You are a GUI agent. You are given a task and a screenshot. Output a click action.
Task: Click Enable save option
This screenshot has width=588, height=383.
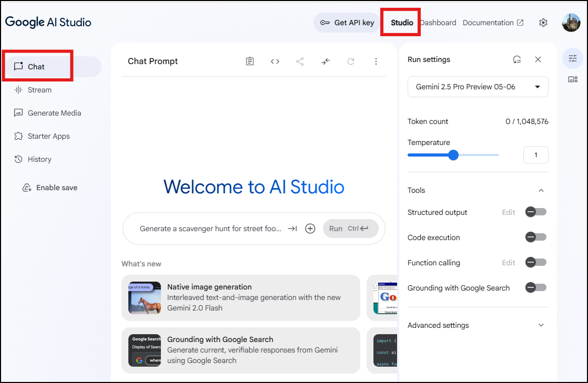coord(50,188)
